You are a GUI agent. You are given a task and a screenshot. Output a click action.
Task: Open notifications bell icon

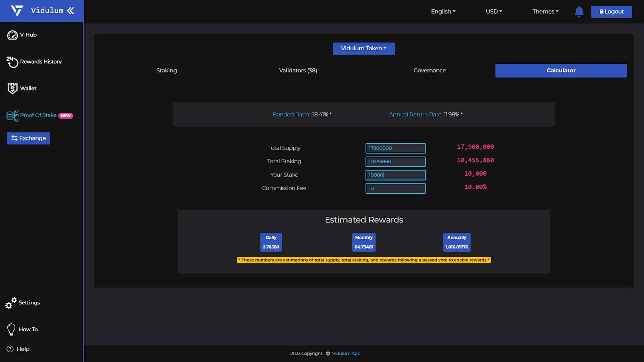[x=579, y=12]
